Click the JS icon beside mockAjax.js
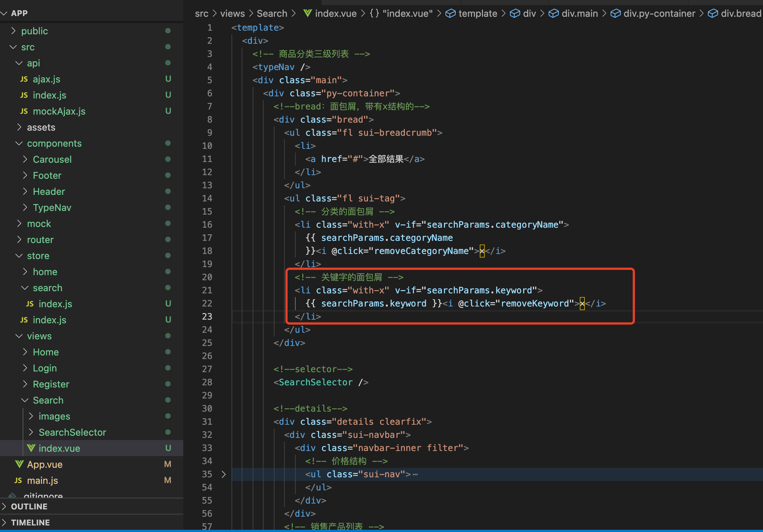 [x=24, y=111]
